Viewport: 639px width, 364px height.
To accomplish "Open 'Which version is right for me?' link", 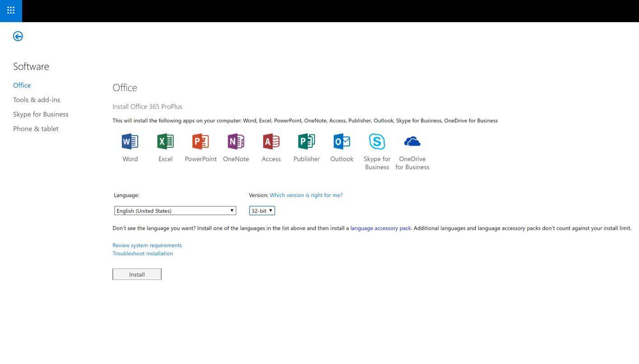I will coord(306,194).
